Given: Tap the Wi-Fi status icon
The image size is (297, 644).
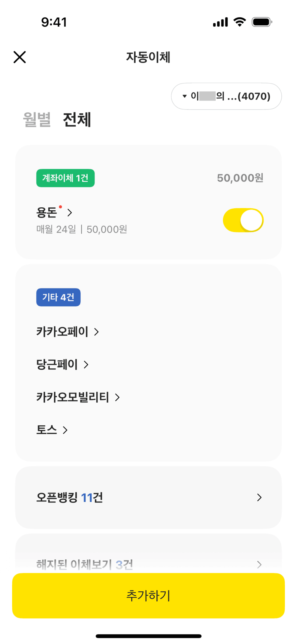Looking at the screenshot, I should (239, 22).
